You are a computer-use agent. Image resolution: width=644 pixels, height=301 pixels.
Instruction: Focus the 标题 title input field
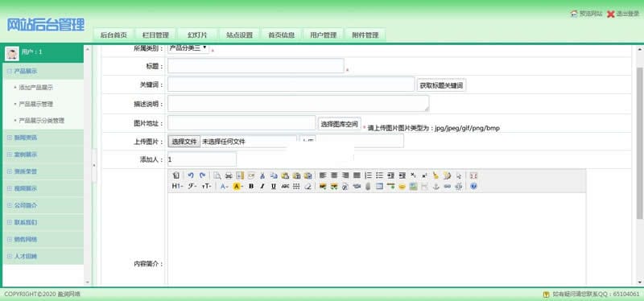point(255,66)
